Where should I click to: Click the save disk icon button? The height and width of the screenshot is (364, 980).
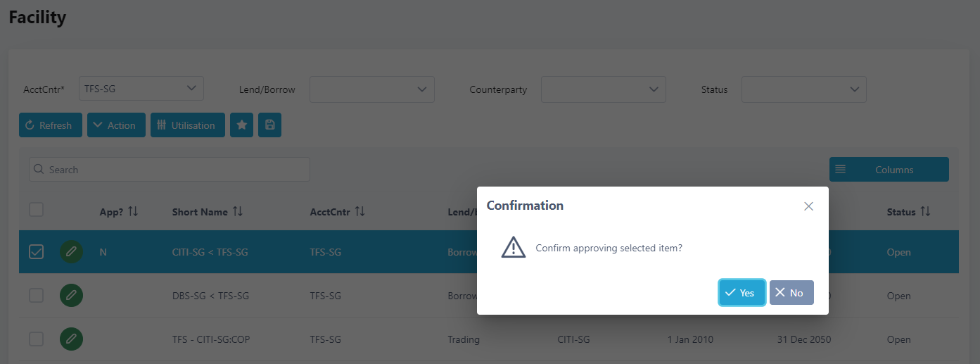tap(269, 125)
